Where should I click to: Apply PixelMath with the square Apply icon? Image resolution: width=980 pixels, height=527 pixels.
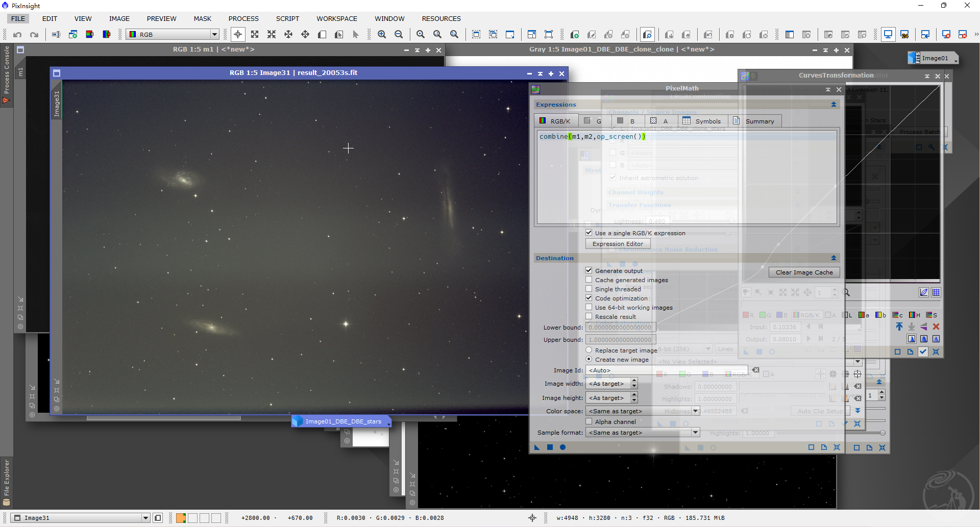550,447
